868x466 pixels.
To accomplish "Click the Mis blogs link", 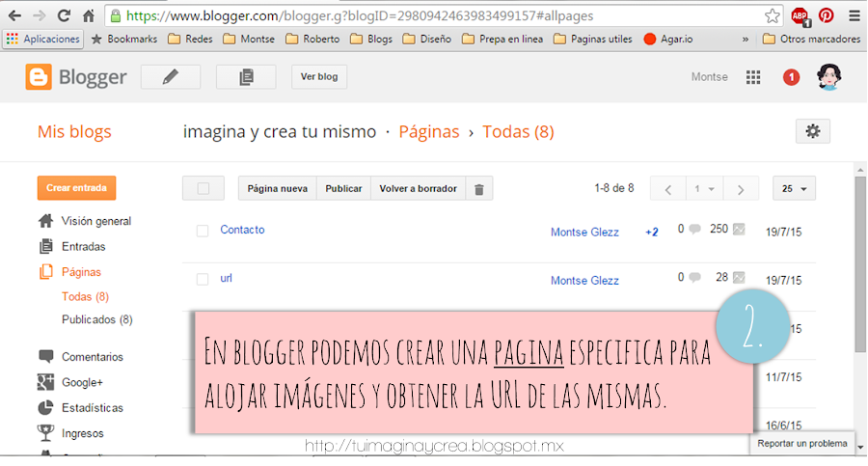I will coord(74,132).
